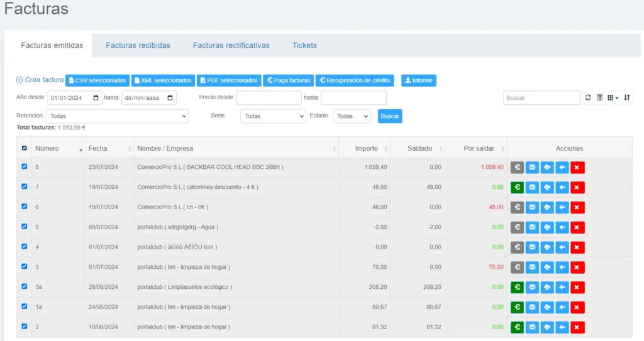Delete invoice 5 with the red X

(577, 227)
